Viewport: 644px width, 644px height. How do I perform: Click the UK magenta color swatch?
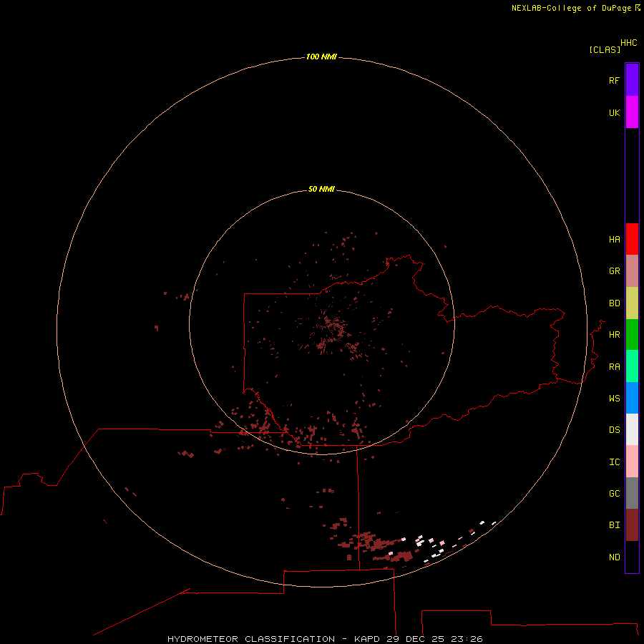(632, 112)
